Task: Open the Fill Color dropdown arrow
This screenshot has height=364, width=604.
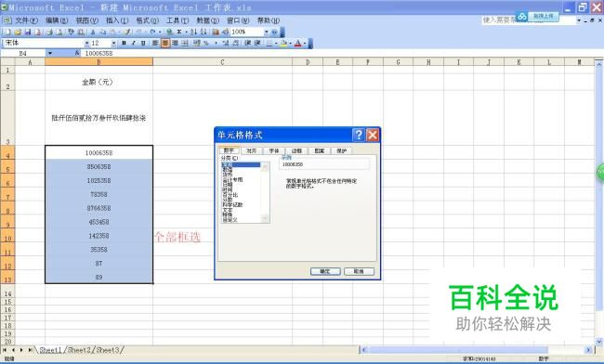Action: [x=290, y=44]
